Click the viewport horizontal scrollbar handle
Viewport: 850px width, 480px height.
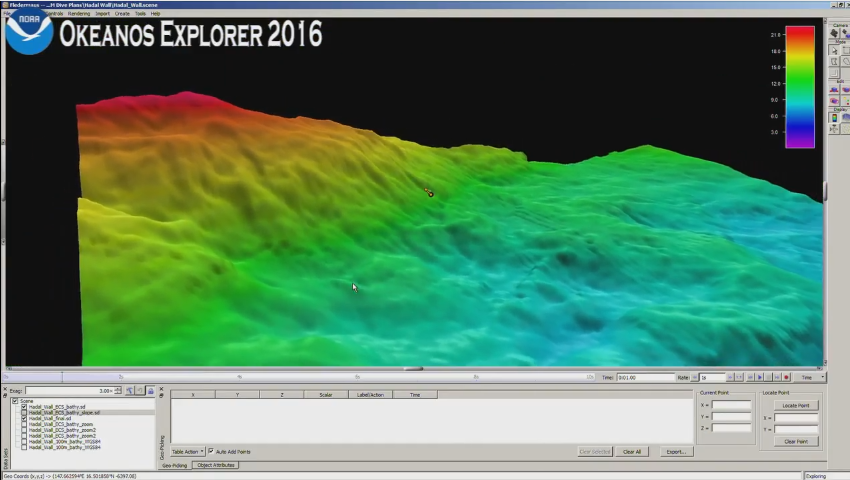[x=414, y=369]
